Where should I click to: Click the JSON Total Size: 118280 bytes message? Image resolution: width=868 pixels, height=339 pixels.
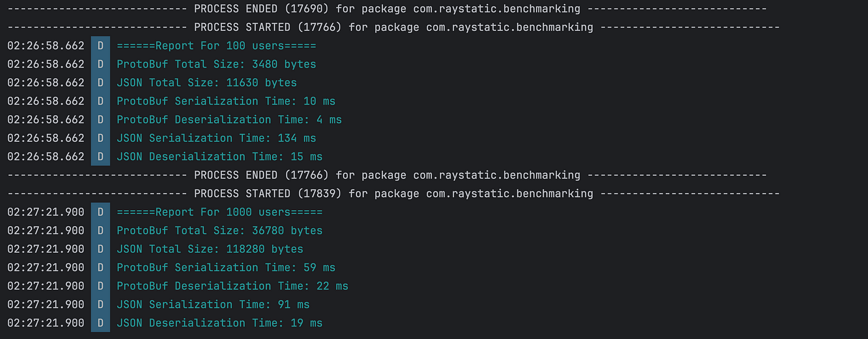tap(210, 249)
